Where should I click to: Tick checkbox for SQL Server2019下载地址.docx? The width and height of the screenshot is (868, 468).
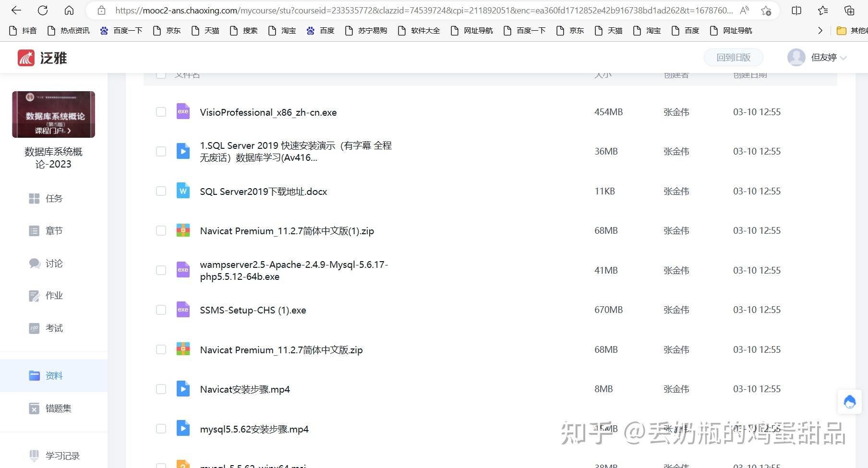pos(161,191)
